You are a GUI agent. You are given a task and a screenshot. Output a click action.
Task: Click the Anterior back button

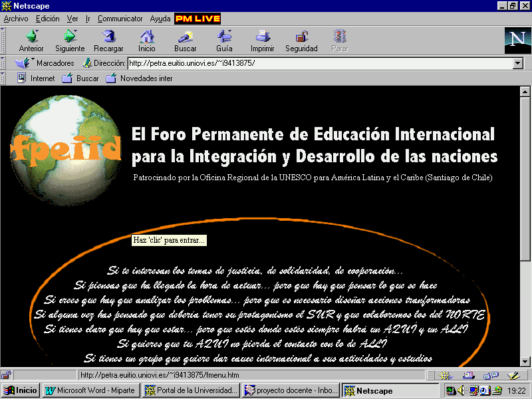point(31,40)
